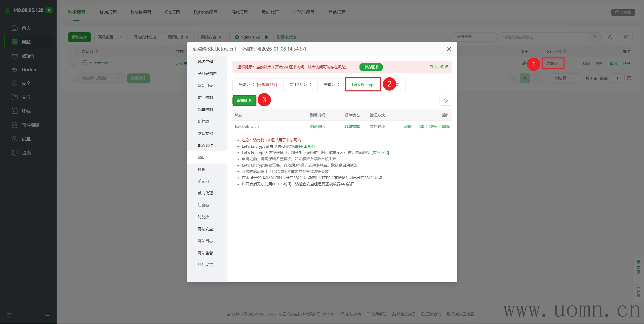Click the search magnifier icon

(594, 37)
